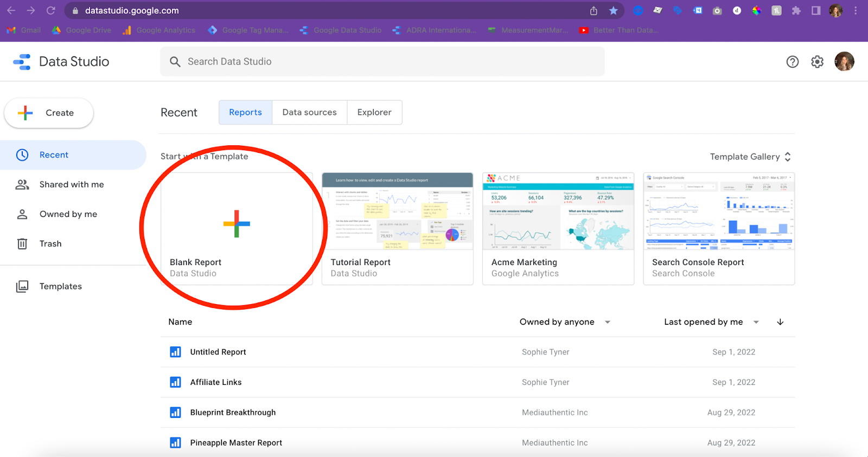Open the Acme Marketing template thumbnail
Image resolution: width=868 pixels, height=457 pixels.
point(558,211)
